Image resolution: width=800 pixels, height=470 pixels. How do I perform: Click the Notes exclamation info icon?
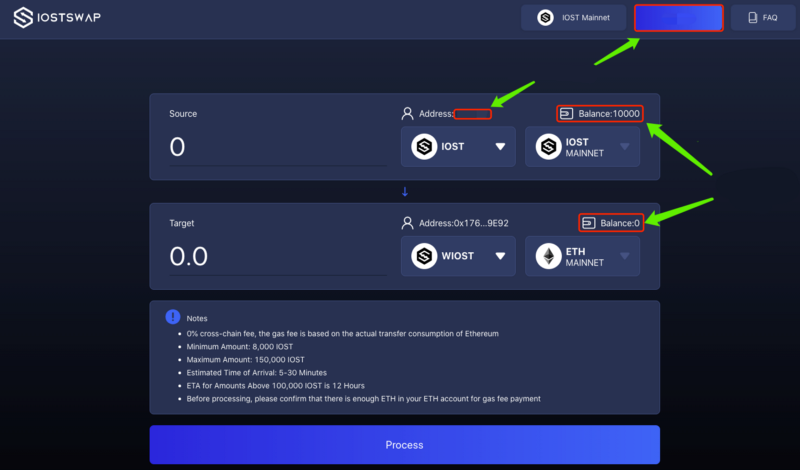coord(173,317)
